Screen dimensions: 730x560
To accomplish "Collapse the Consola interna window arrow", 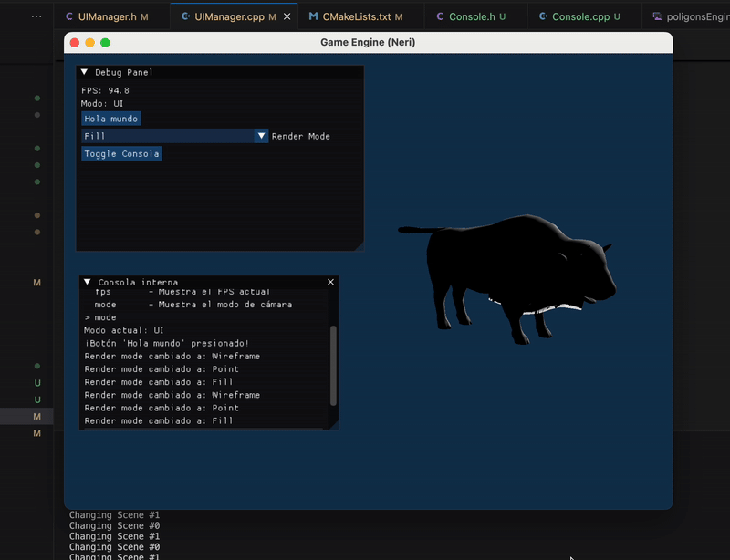I will [x=88, y=283].
